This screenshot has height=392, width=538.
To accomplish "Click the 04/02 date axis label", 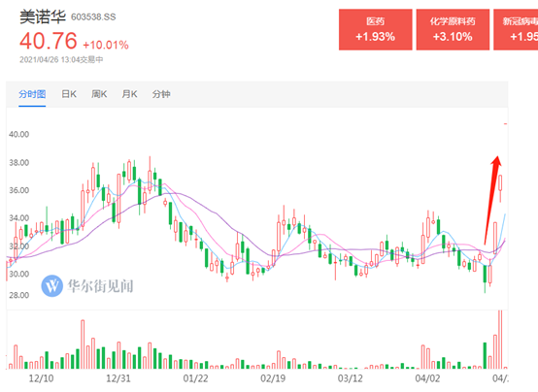I will (427, 378).
